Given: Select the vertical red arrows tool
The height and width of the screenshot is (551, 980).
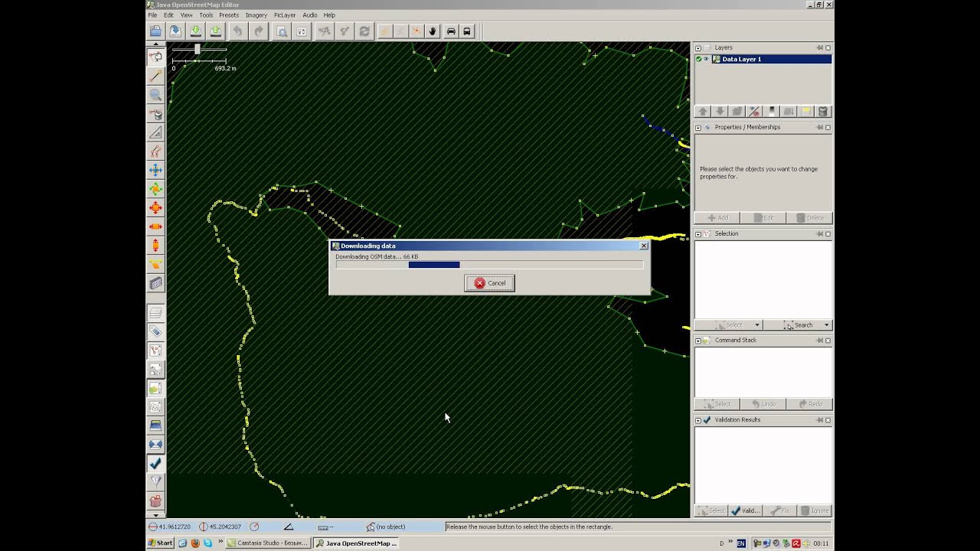Looking at the screenshot, I should (155, 246).
